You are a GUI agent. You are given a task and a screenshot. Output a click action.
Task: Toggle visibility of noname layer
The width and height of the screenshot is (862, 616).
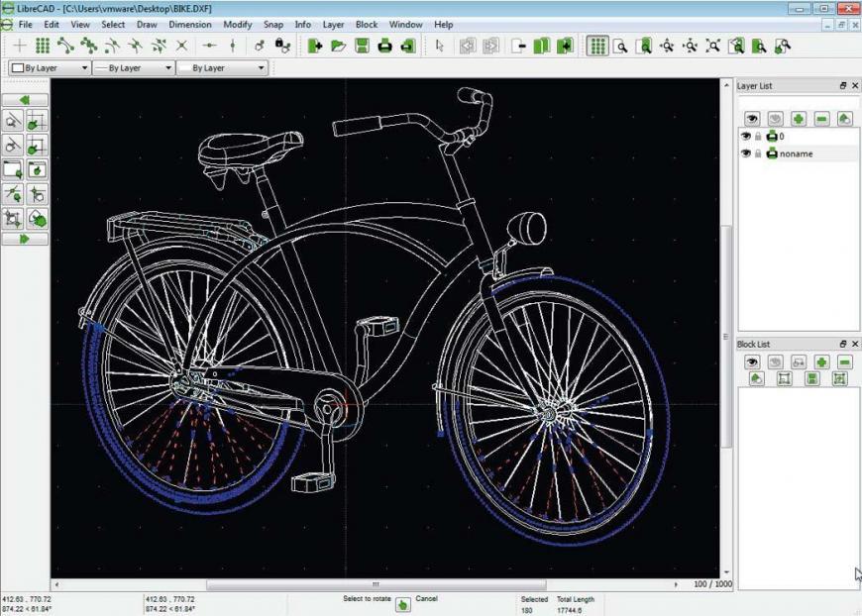tap(745, 154)
